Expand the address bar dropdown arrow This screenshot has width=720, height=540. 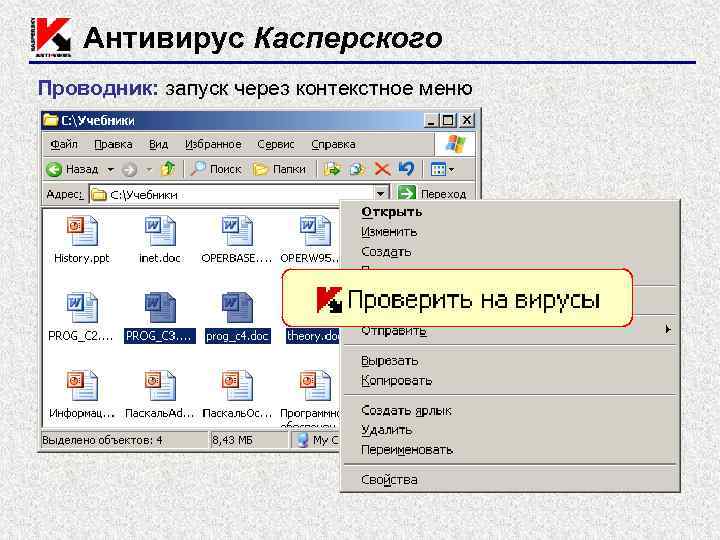(380, 194)
